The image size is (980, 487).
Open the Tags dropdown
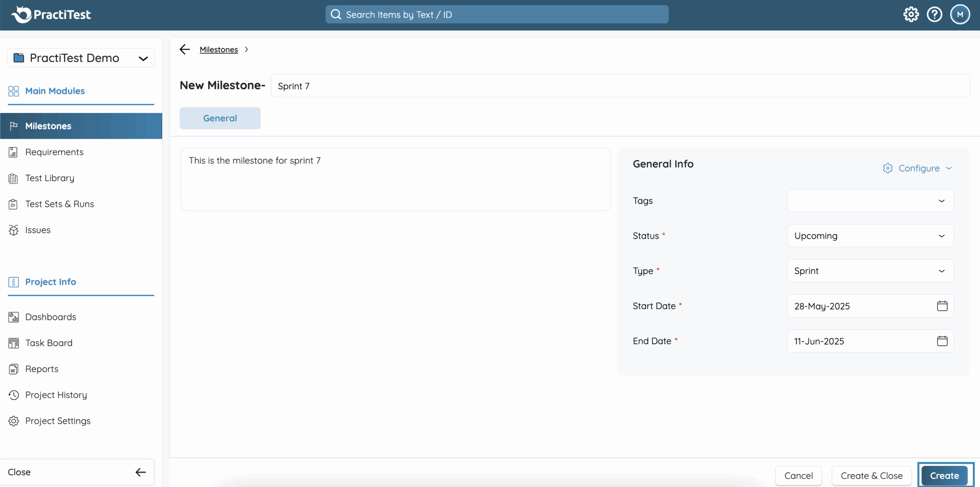point(870,201)
